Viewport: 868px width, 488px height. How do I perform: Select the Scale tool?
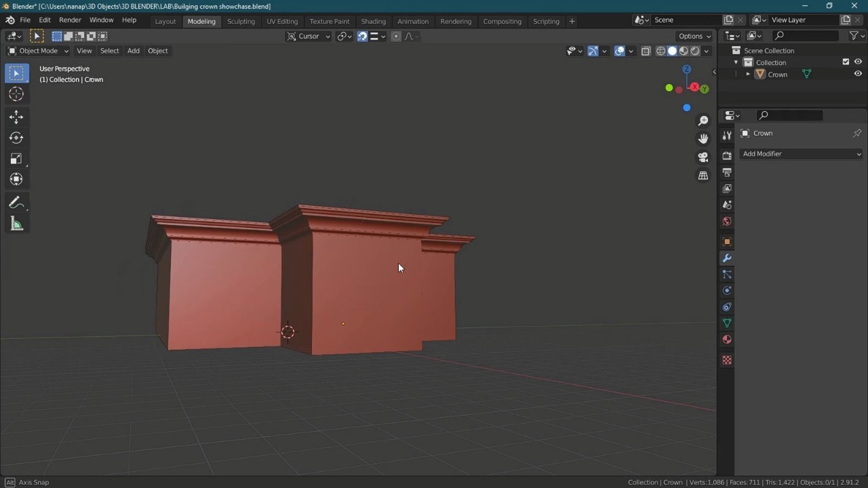(16, 159)
